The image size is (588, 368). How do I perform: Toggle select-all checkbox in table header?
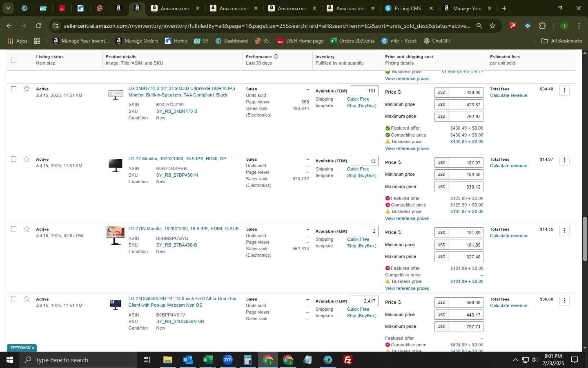click(x=13, y=60)
